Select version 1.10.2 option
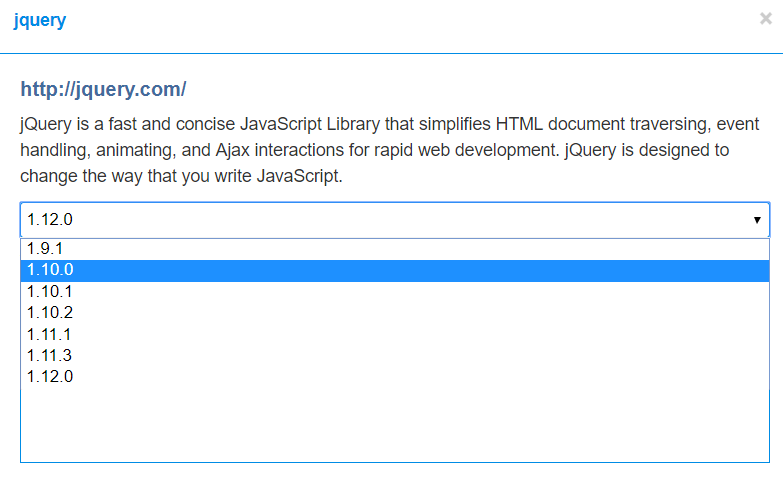Screen dimensions: 783x481 tap(395, 313)
